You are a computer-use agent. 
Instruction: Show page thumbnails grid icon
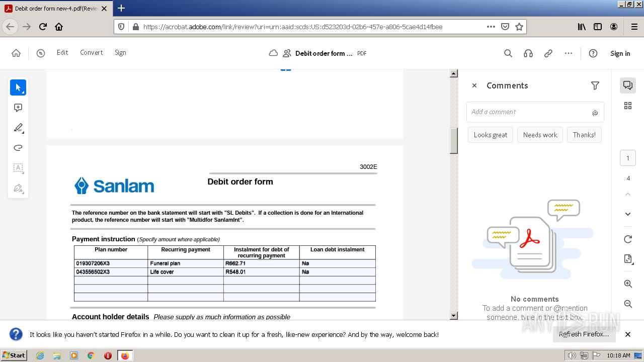click(x=628, y=106)
